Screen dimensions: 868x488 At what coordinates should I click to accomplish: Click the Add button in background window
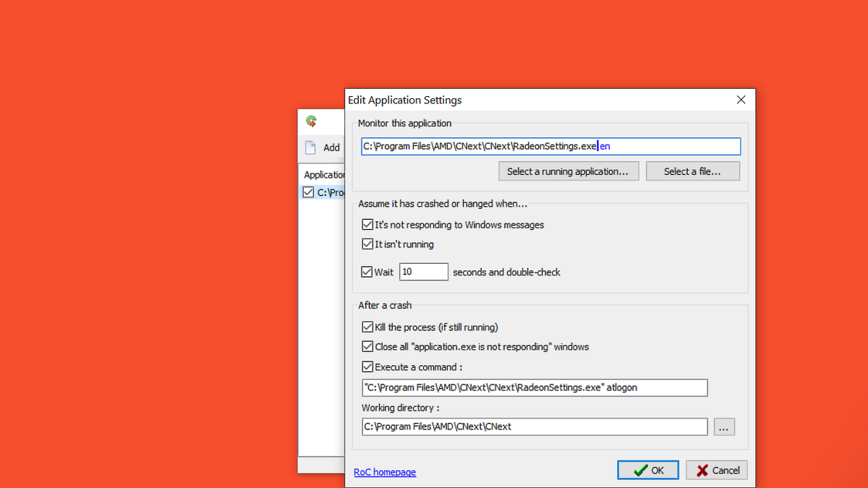(322, 147)
